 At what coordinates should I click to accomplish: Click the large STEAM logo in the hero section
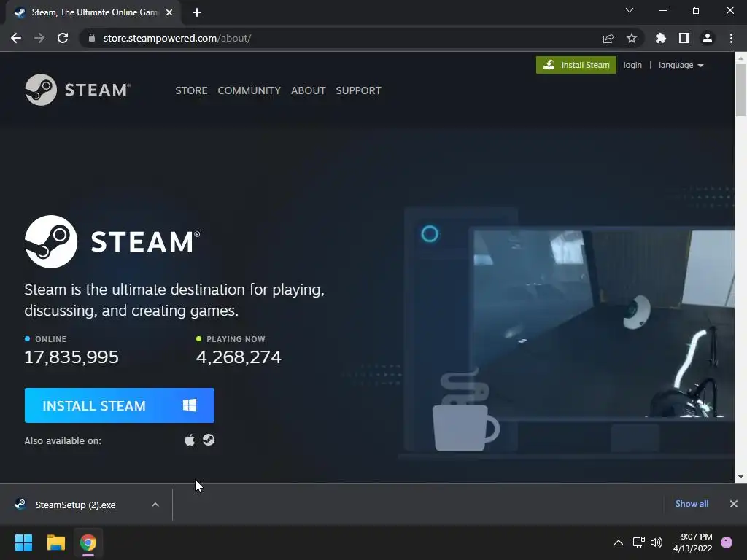pyautogui.click(x=112, y=241)
